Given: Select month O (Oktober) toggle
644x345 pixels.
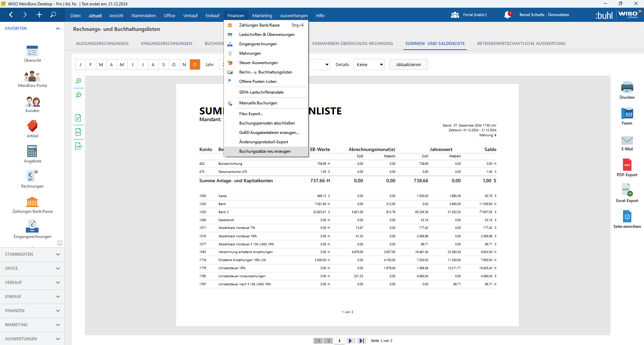Looking at the screenshot, I should pyautogui.click(x=174, y=64).
